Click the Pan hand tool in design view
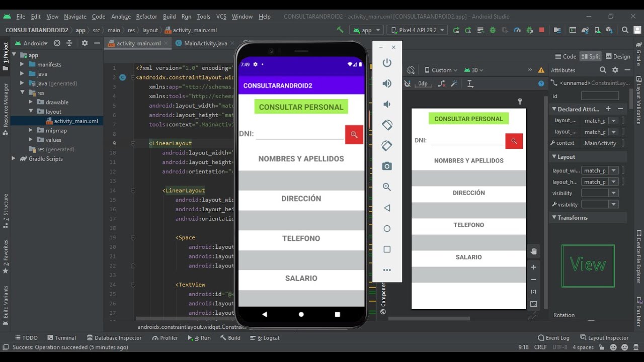 pyautogui.click(x=534, y=251)
